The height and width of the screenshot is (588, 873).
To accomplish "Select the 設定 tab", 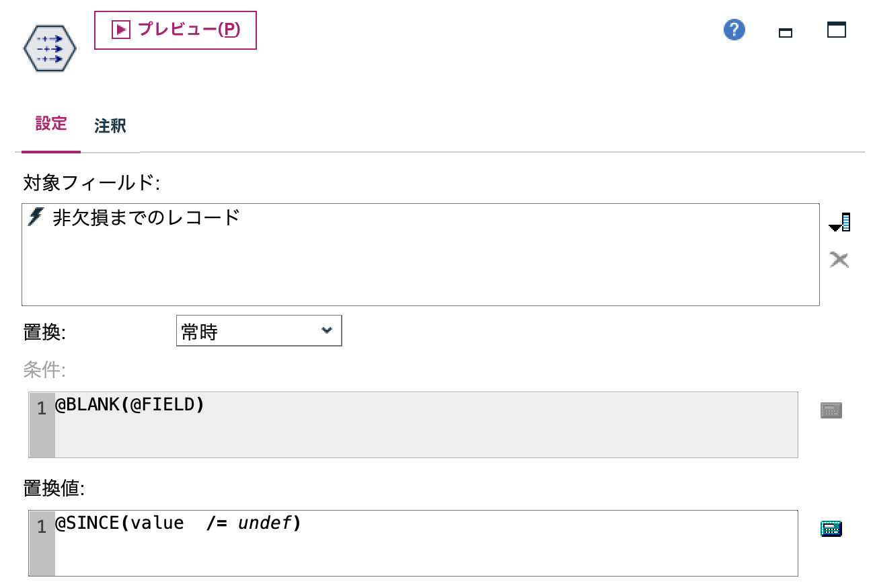I will tap(51, 124).
